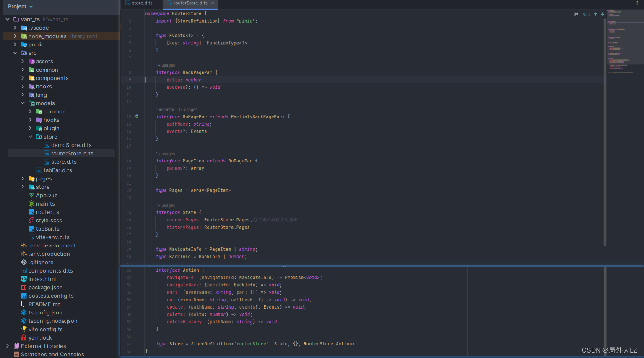Click '1+ usages' hint above BackPagePar
Image resolution: width=644 pixels, height=358 pixels.
tap(165, 65)
